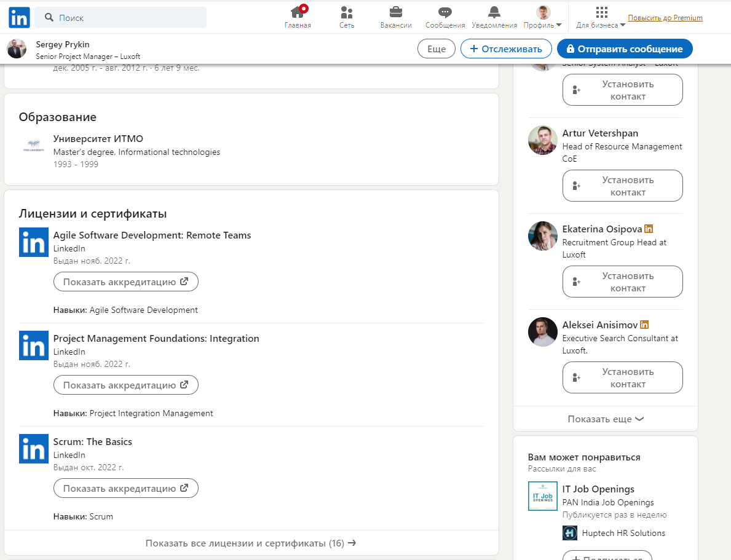
Task: Open the IT Job Openings newsletter title
Action: point(598,489)
